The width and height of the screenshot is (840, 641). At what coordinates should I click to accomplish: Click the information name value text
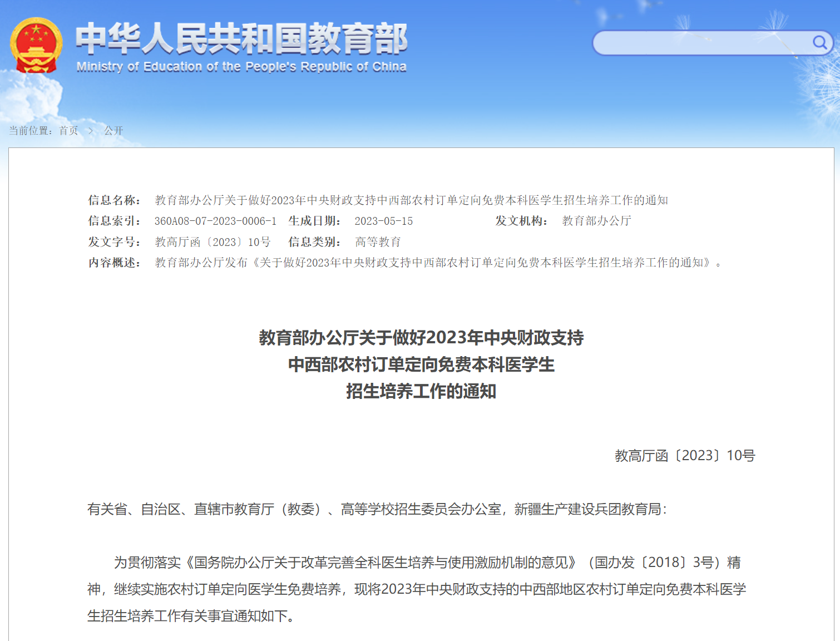coord(412,200)
